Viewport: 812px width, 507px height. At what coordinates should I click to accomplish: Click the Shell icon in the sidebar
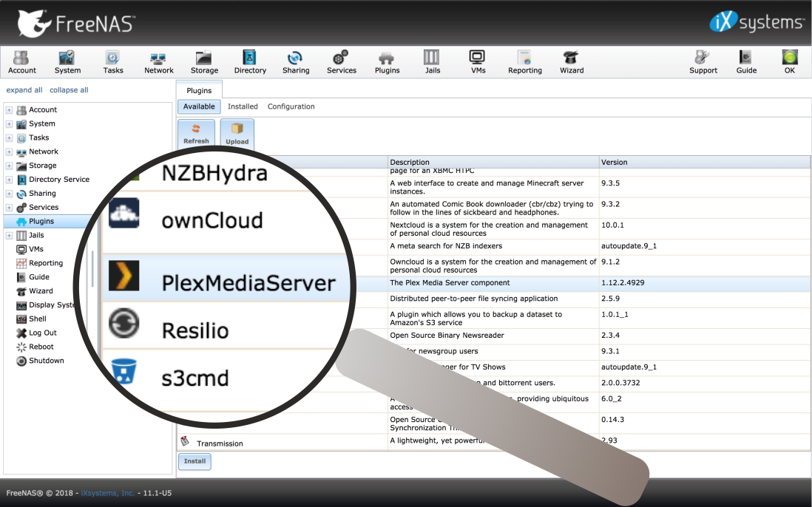(21, 319)
